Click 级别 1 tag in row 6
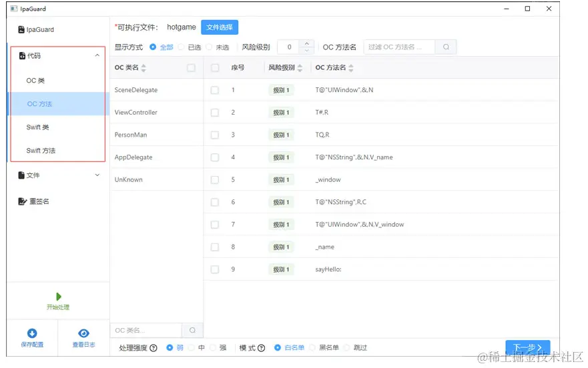 [x=281, y=203]
